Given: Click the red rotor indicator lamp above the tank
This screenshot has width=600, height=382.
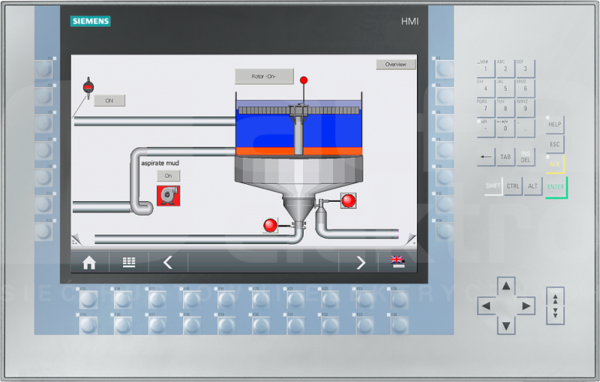Looking at the screenshot, I should tap(304, 80).
